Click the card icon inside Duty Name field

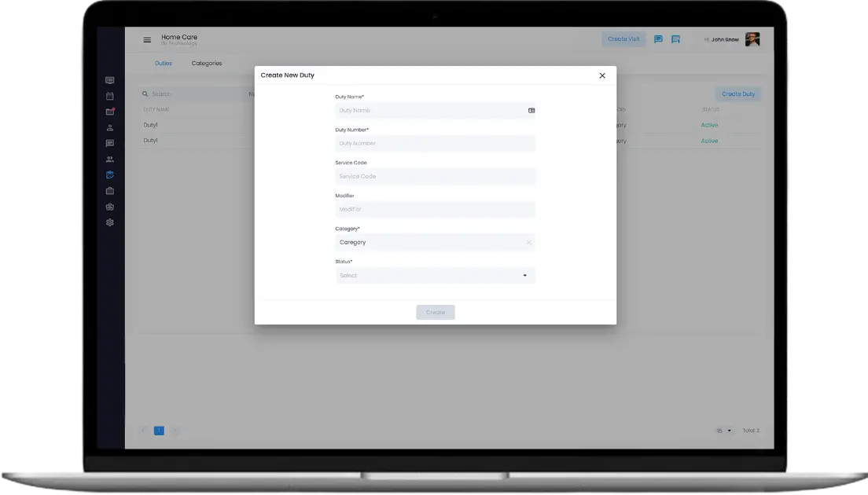(531, 111)
